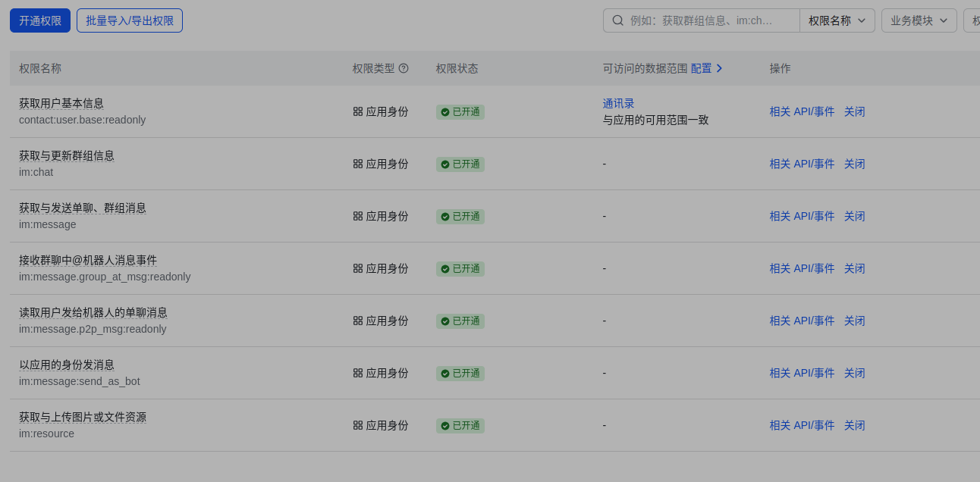980x482 pixels.
Task: Click the im:chat scope code
Action: [x=36, y=172]
